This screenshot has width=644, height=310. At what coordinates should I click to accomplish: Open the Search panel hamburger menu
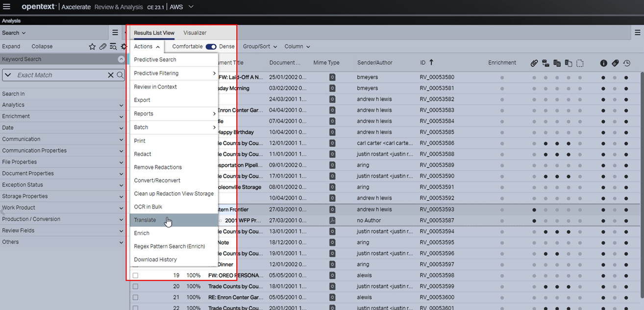tap(115, 33)
